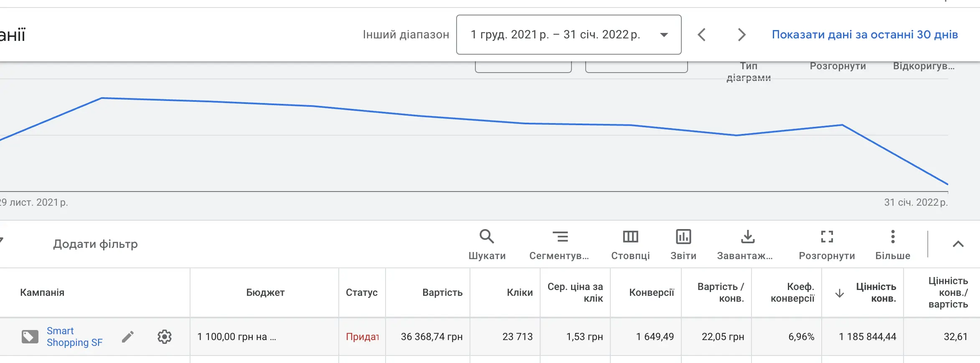980x363 pixels.
Task: Sort by Цінність конв. column header
Action: [x=876, y=292]
